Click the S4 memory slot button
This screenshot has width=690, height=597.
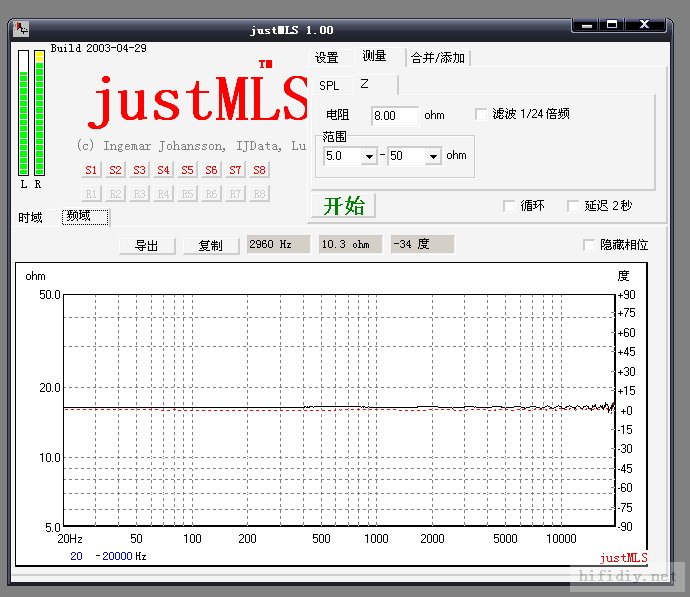pos(163,171)
